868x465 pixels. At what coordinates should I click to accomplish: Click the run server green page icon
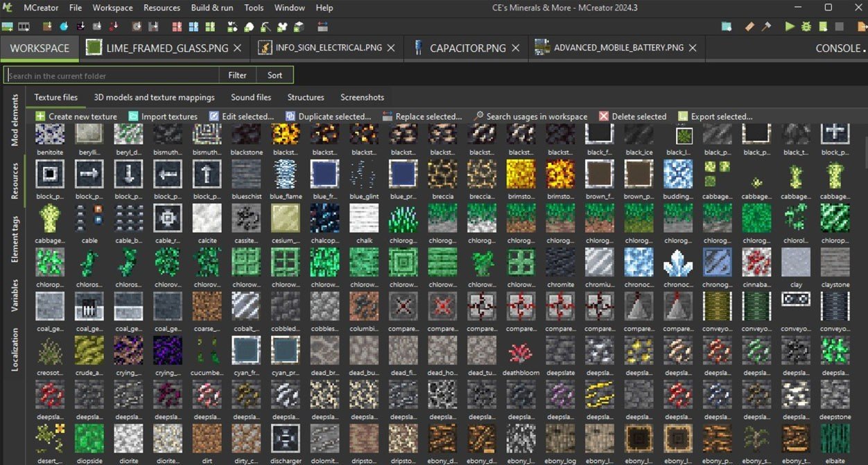click(823, 27)
